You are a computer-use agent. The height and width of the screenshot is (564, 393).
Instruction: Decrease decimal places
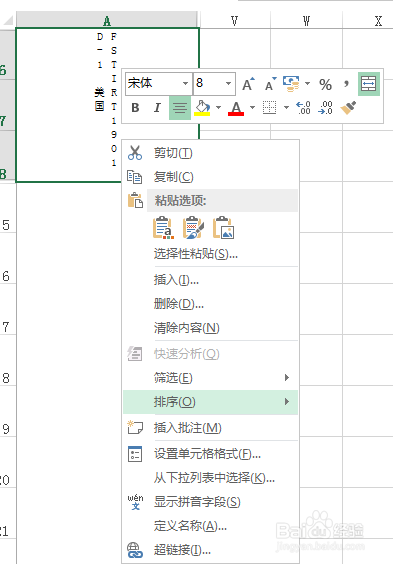click(325, 108)
